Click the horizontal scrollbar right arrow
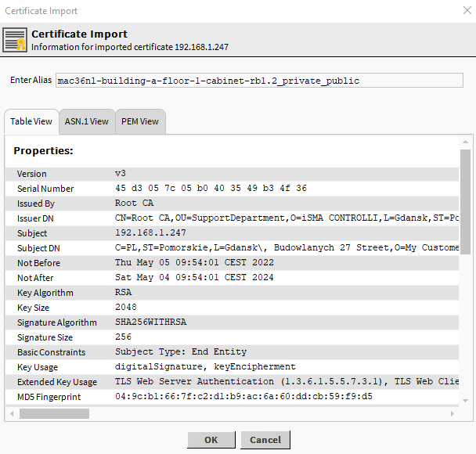Image resolution: width=476 pixels, height=454 pixels. tap(453, 413)
